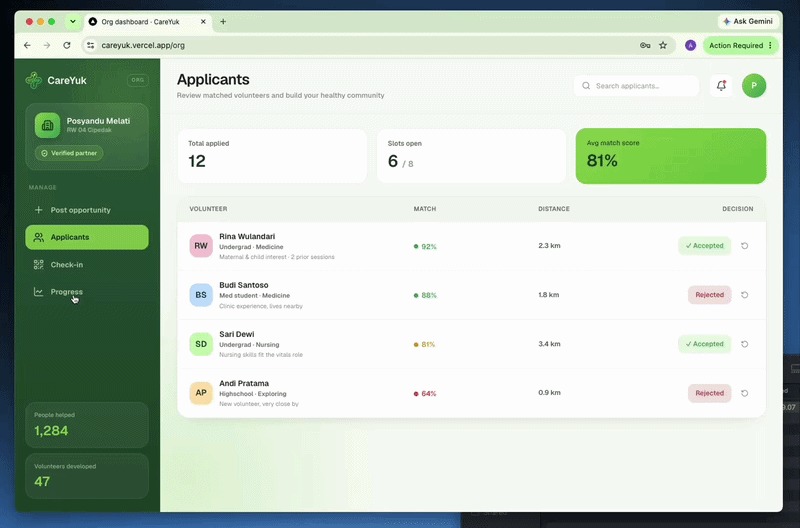Click the address bar URL careyuk.vercel.app/org
The image size is (800, 528).
pos(143,45)
